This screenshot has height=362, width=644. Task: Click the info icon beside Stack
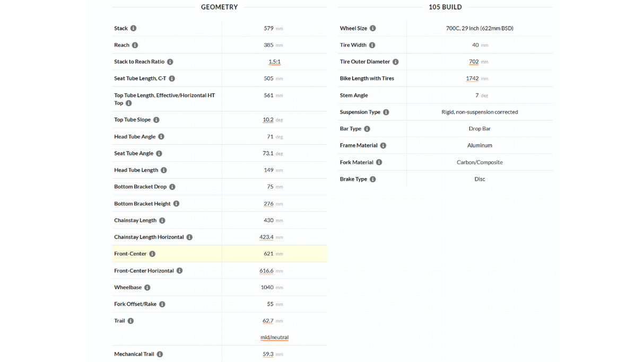pyautogui.click(x=133, y=28)
